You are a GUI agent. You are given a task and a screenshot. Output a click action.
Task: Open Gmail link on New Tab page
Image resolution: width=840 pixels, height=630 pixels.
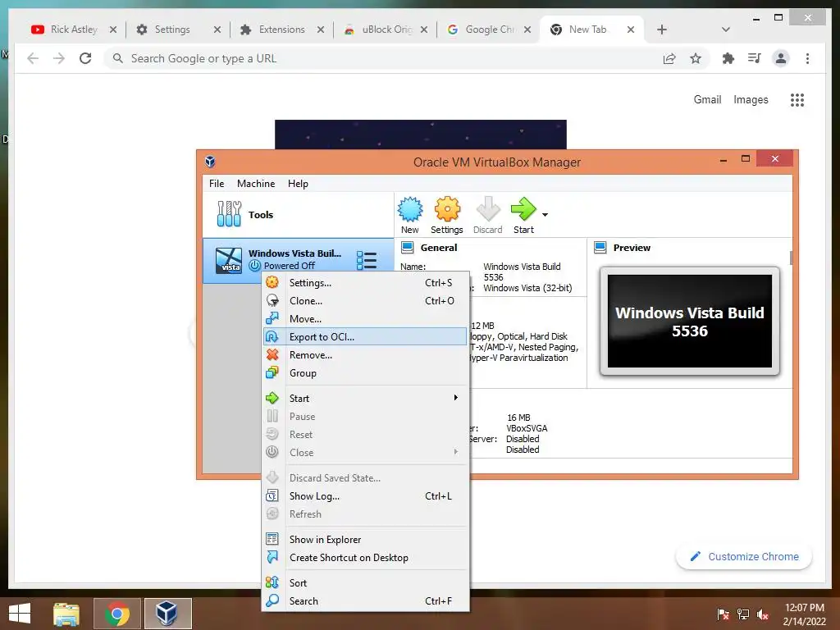(x=707, y=99)
